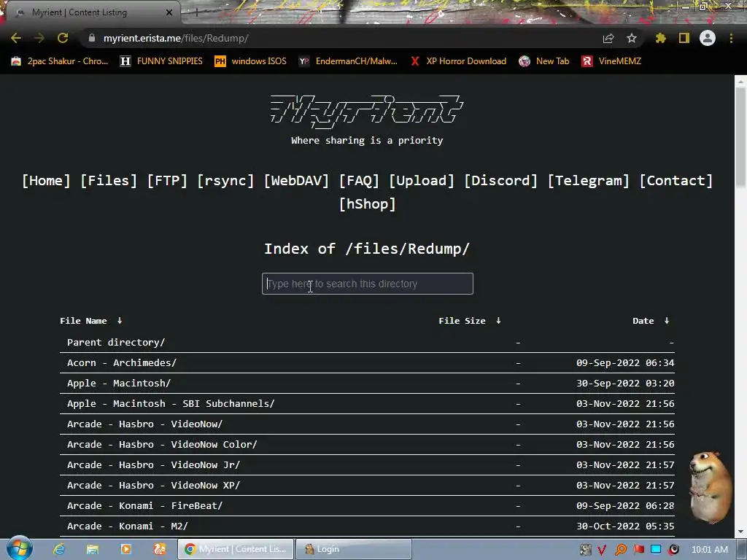Open a new tab with the plus button
747x560 pixels.
click(x=196, y=13)
